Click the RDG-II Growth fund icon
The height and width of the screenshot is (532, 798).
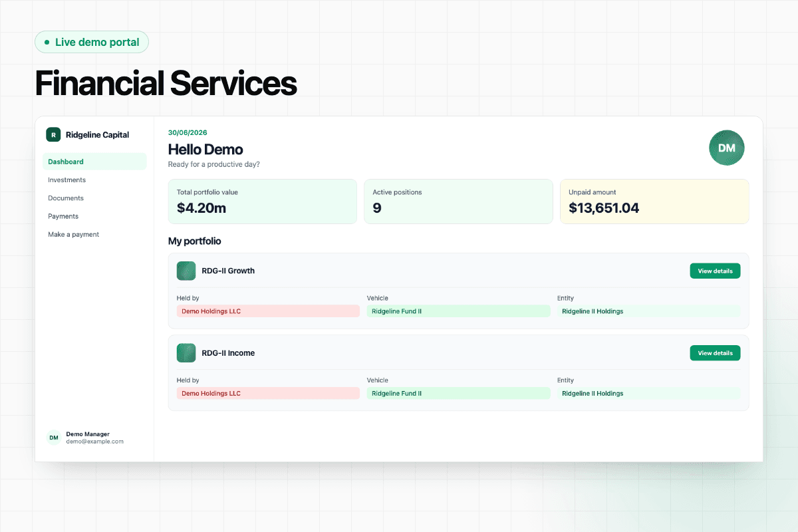(x=186, y=271)
